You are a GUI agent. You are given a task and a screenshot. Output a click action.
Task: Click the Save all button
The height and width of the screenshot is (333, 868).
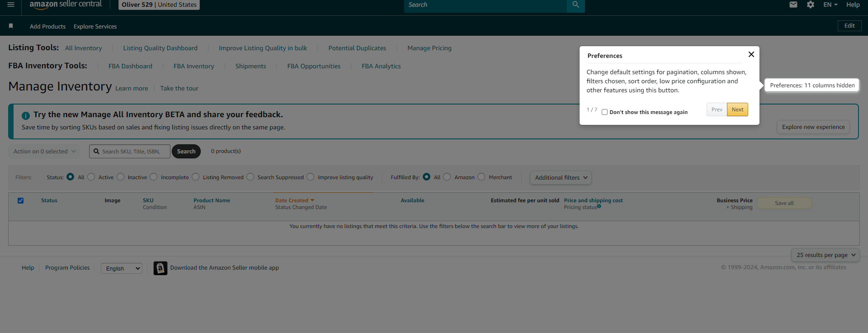(x=784, y=203)
